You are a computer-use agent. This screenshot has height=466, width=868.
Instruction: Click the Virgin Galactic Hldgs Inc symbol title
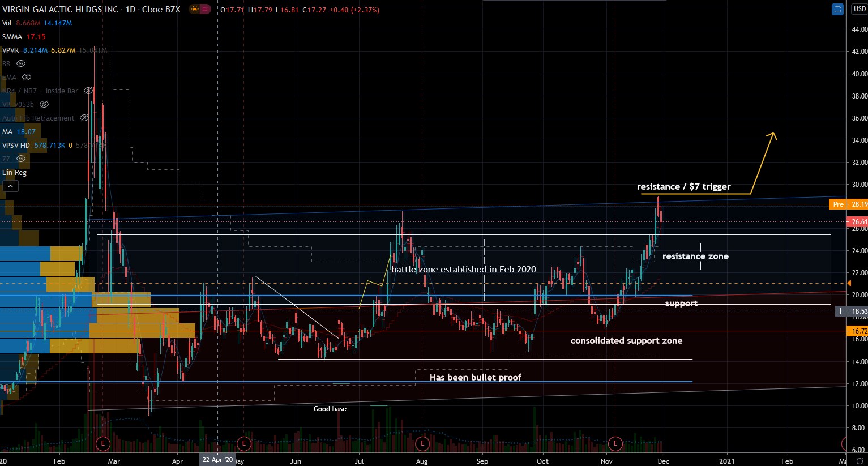(x=60, y=10)
